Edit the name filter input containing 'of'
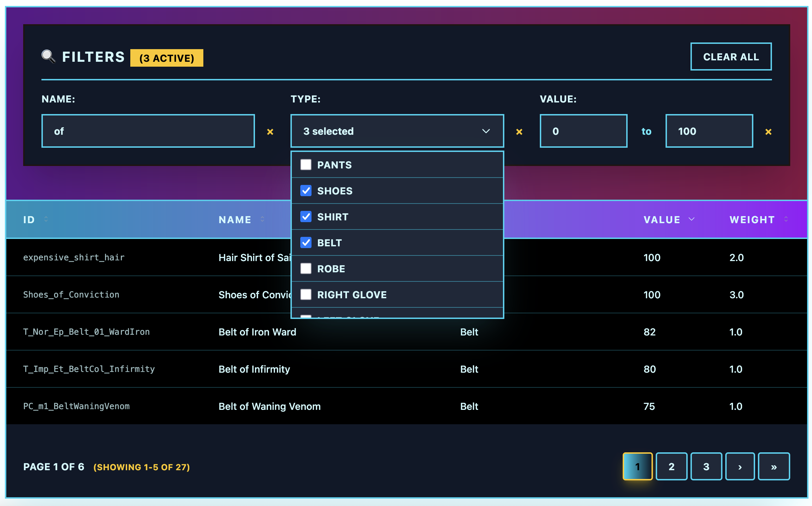The image size is (812, 506). (148, 131)
